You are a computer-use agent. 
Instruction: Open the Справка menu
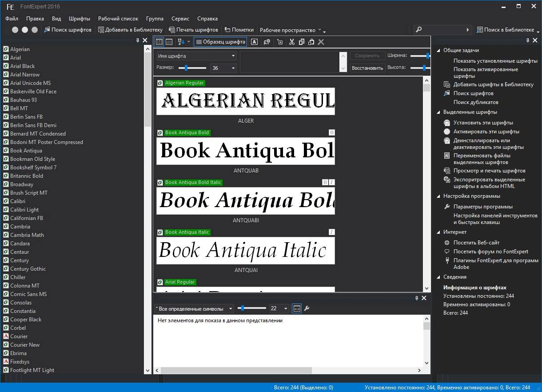pos(207,19)
